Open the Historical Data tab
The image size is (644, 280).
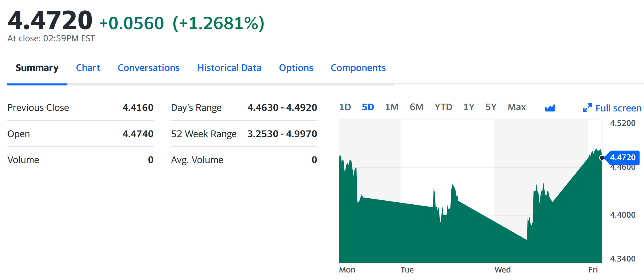(x=229, y=68)
